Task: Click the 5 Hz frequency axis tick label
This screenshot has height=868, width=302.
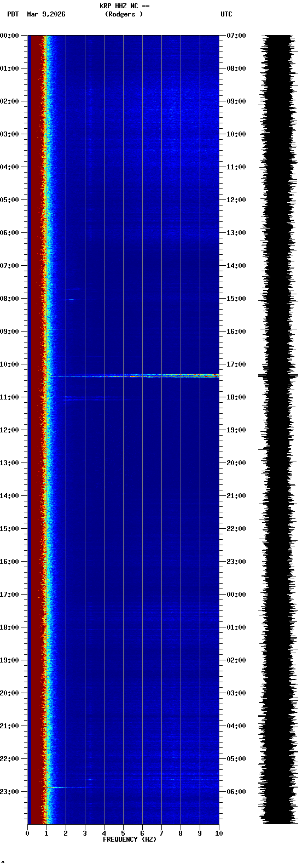Action: click(123, 833)
